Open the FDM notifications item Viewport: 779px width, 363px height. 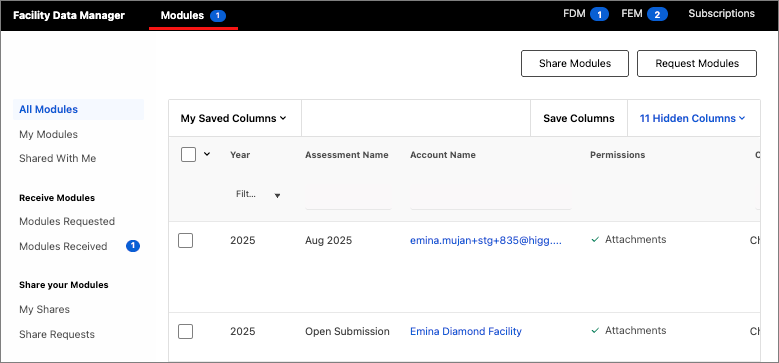click(x=586, y=14)
